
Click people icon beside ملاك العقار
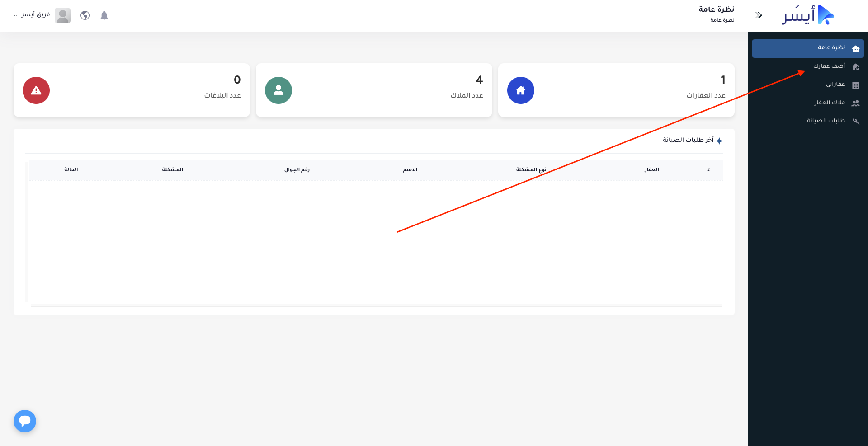point(855,103)
